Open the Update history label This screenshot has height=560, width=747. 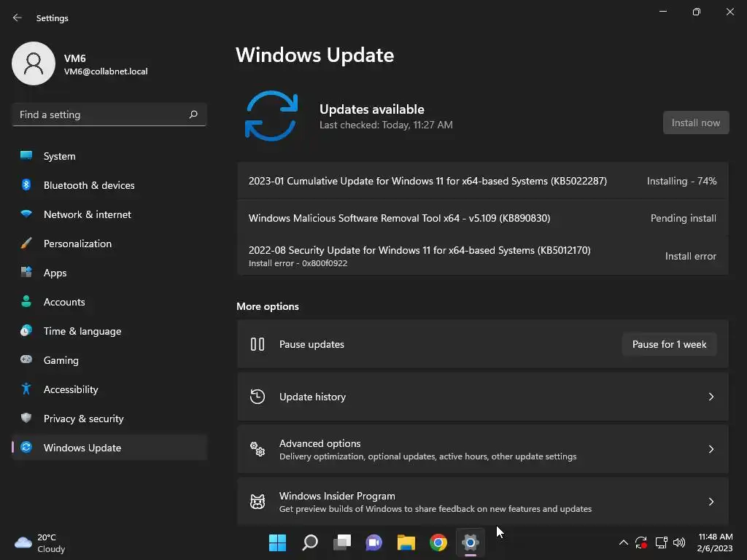312,396
